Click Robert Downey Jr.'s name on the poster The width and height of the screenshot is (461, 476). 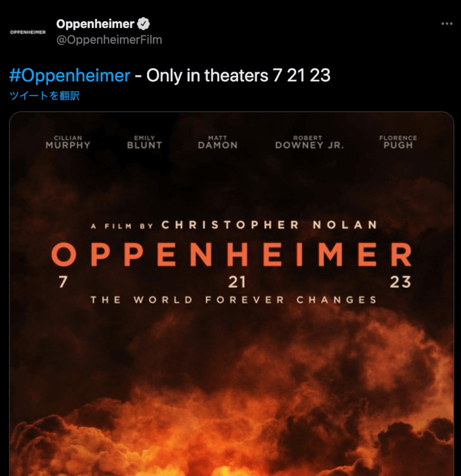coord(309,142)
